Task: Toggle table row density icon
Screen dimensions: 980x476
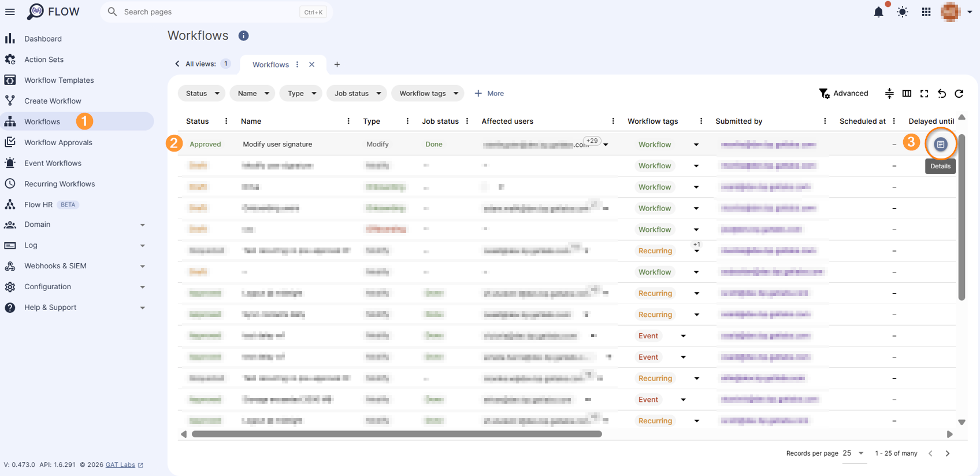Action: 889,93
